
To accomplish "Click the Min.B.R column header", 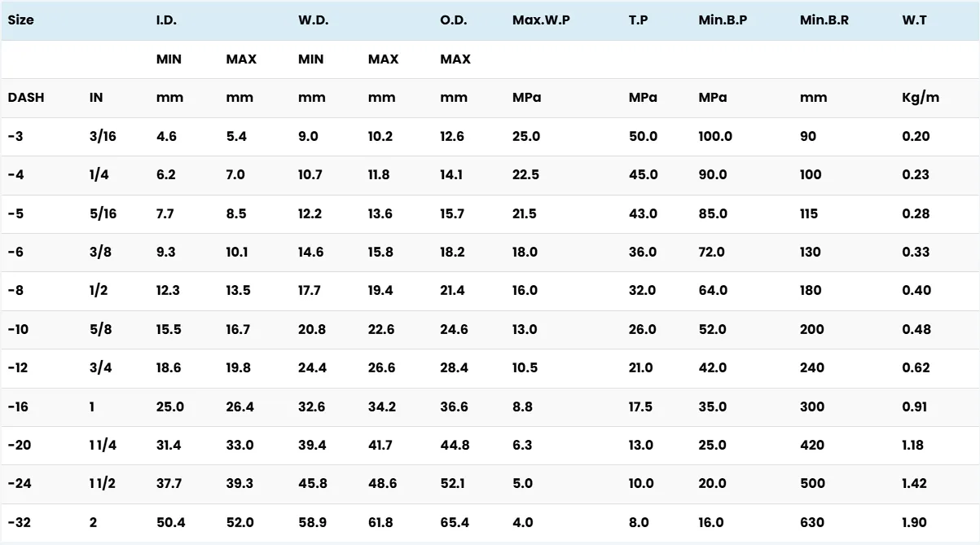I will click(824, 20).
